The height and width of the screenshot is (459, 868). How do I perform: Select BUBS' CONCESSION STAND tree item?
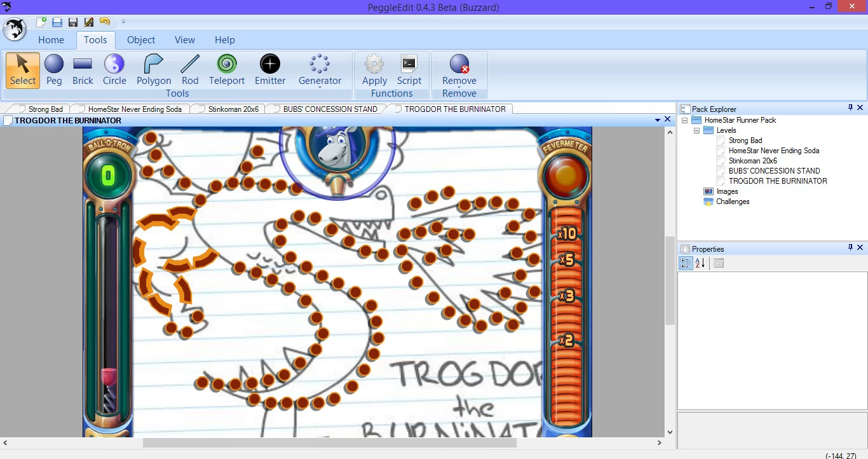coord(775,171)
